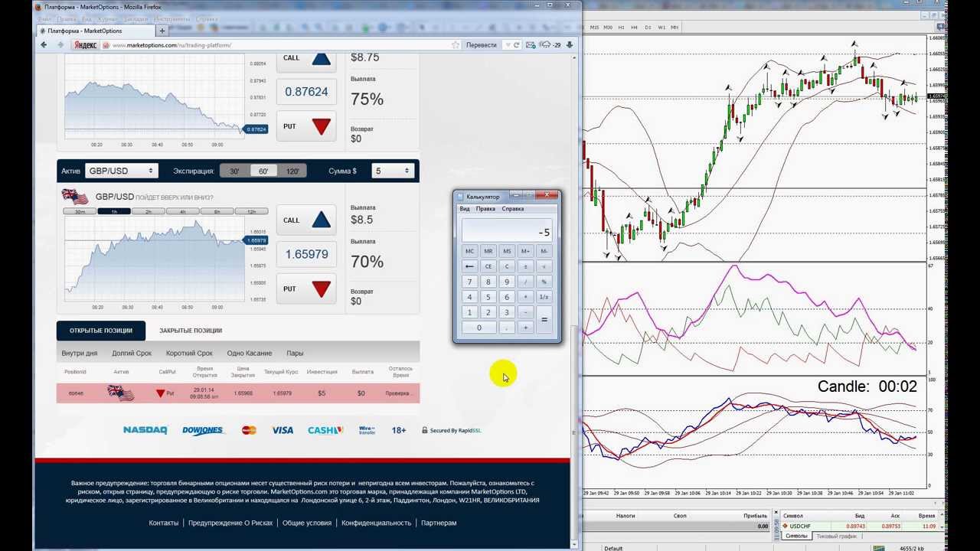Select M15 timeframe in MetaTrader toolbar
The width and height of the screenshot is (980, 551).
[594, 28]
